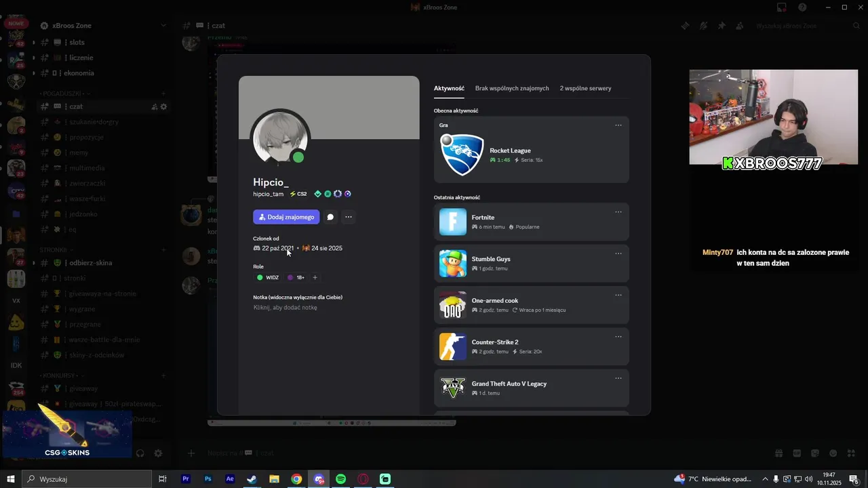The height and width of the screenshot is (488, 868).
Task: Open the odbierz-skina channel
Action: coord(103,263)
